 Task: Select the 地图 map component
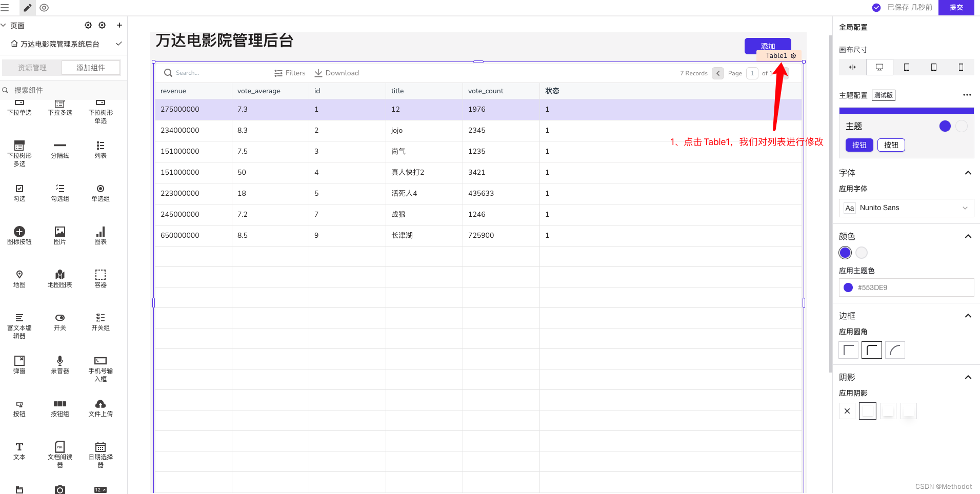pos(19,279)
